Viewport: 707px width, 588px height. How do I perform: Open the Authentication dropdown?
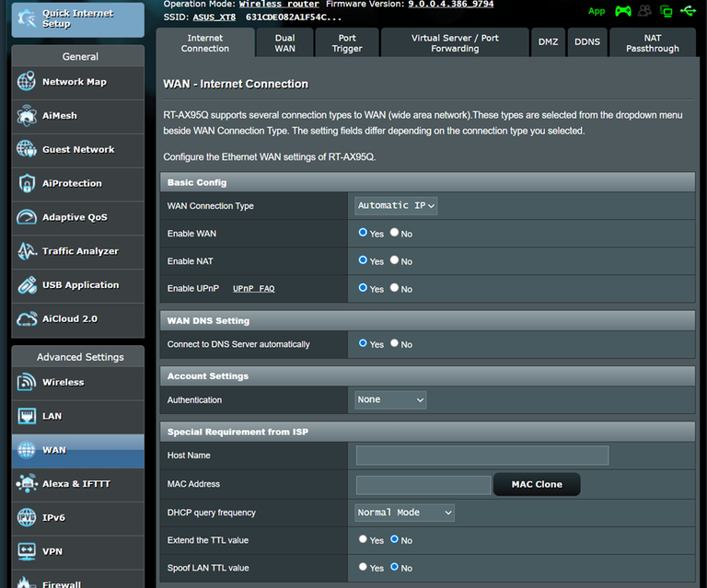pyautogui.click(x=390, y=400)
